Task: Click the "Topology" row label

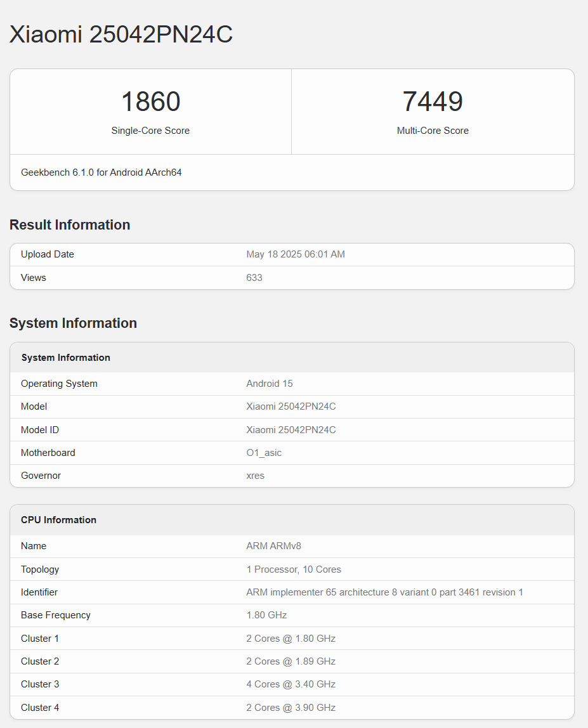Action: pyautogui.click(x=40, y=569)
